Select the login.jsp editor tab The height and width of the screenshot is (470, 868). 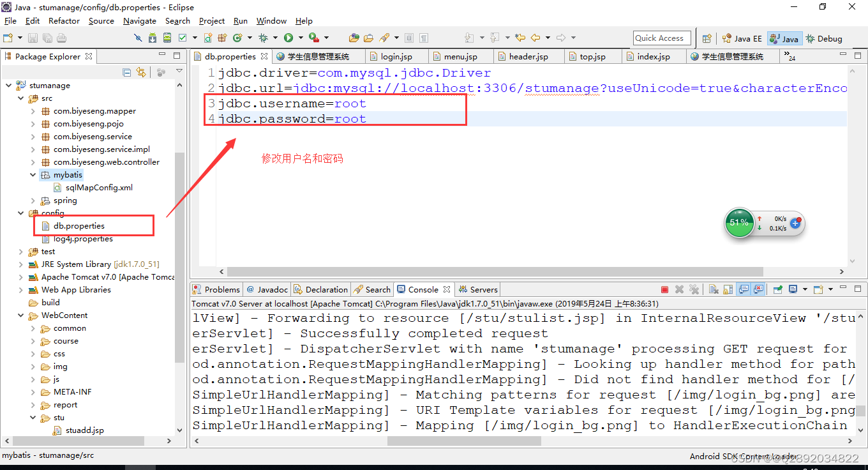click(x=396, y=56)
